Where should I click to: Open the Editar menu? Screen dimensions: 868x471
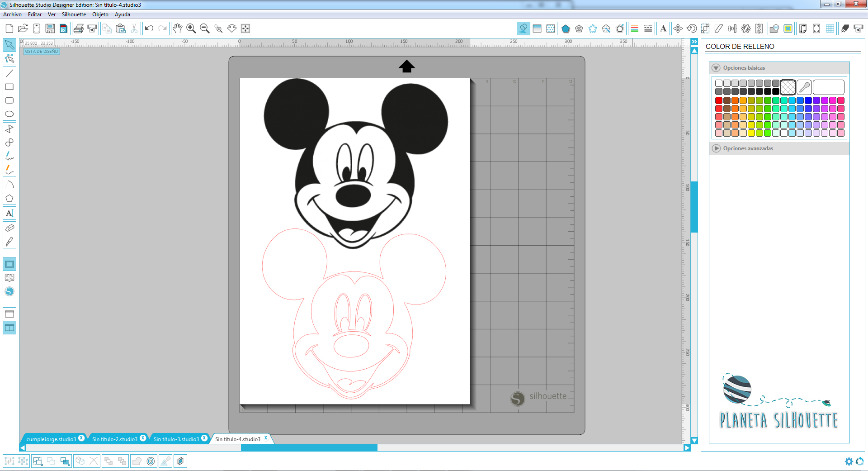pos(35,14)
